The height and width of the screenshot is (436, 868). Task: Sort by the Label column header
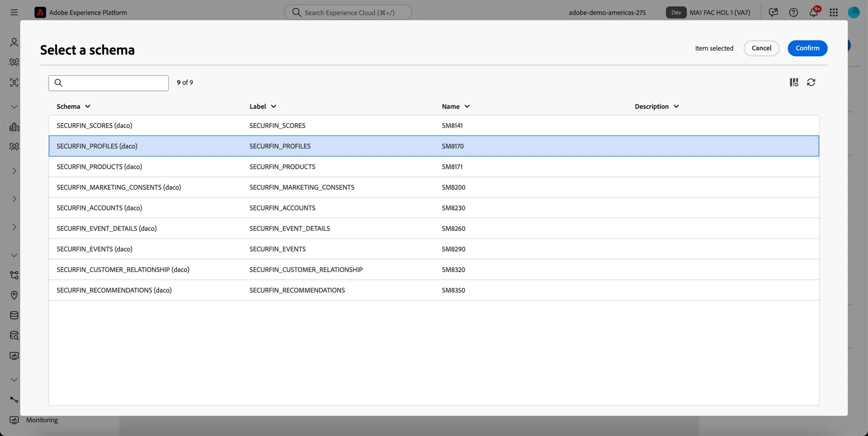point(263,106)
